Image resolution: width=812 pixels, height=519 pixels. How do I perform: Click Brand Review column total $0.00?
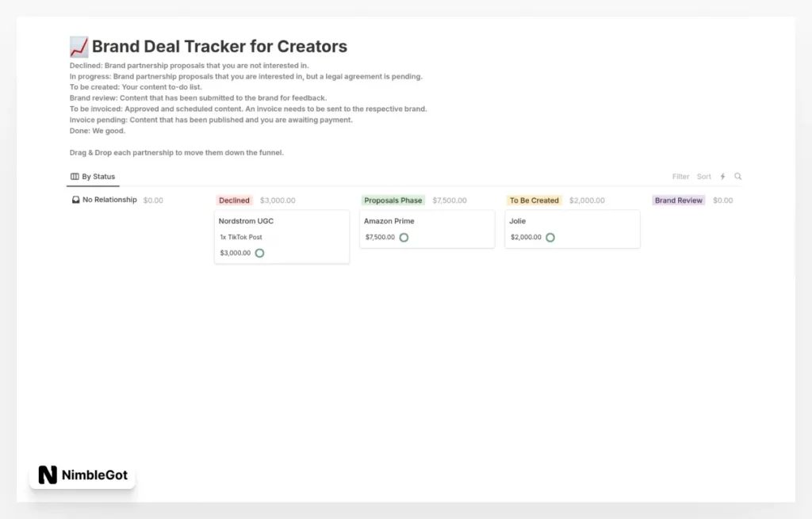722,200
